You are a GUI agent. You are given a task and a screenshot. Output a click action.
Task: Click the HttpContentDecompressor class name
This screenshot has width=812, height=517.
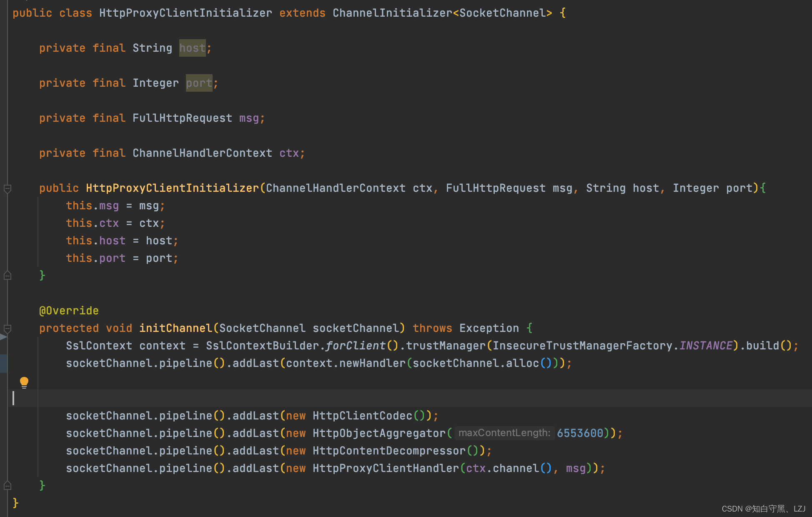click(x=389, y=451)
